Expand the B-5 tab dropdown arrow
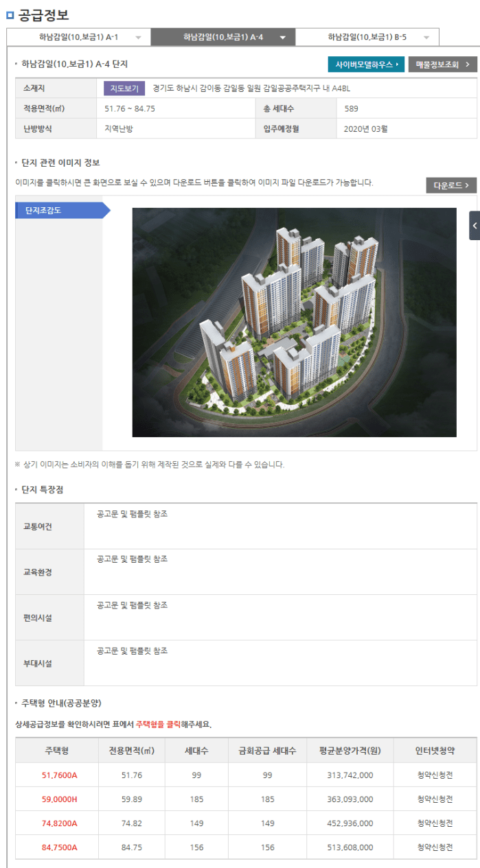Viewport: 480px width, 868px height. tap(426, 38)
